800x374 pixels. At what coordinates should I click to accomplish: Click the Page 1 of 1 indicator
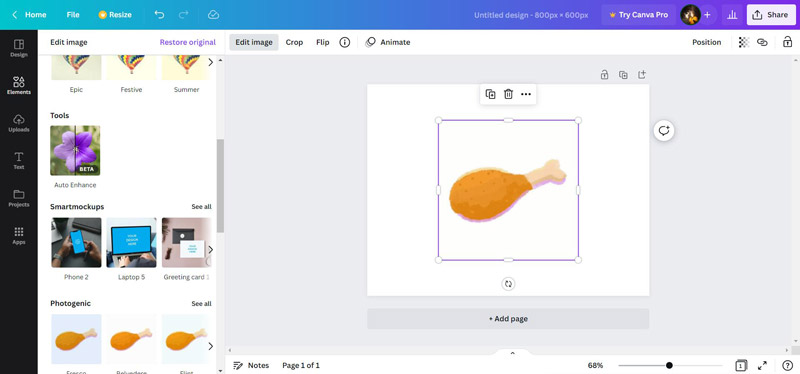(301, 365)
